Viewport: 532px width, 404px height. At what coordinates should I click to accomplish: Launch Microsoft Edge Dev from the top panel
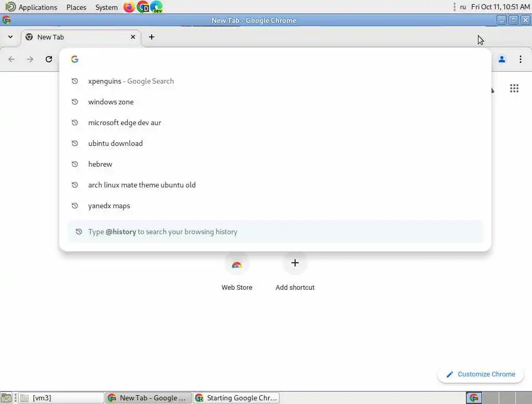pyautogui.click(x=156, y=7)
